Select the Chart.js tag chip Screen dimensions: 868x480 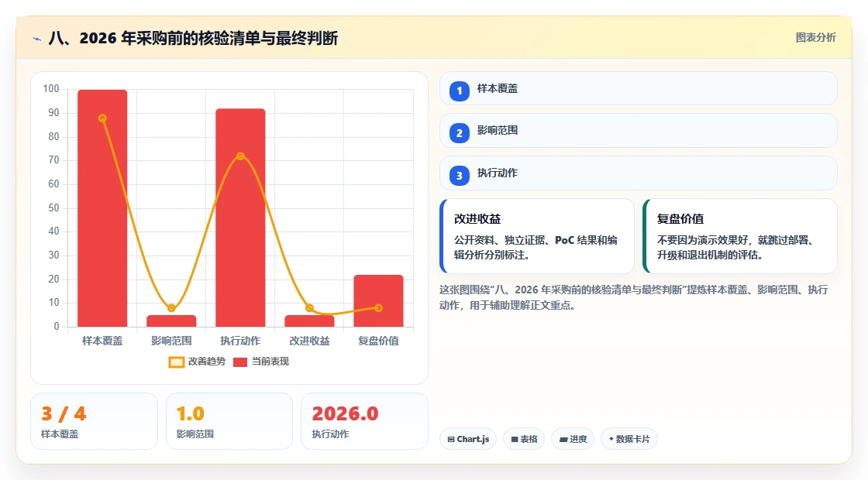pos(468,438)
